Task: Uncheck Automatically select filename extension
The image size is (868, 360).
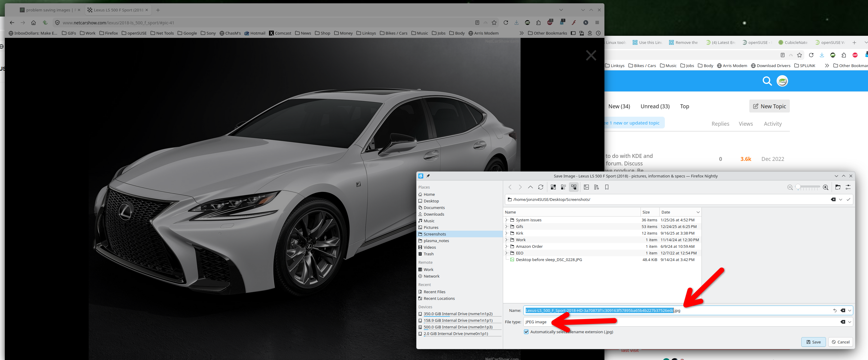Action: tap(526, 332)
